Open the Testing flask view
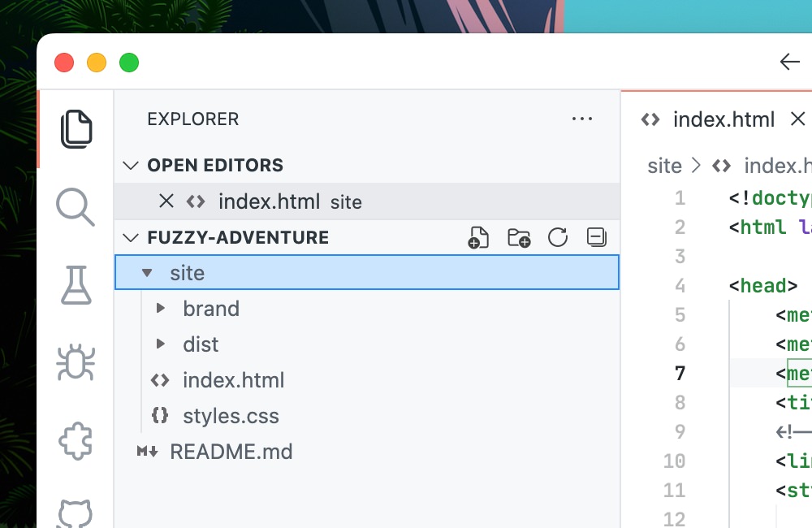Image resolution: width=812 pixels, height=528 pixels. point(76,285)
